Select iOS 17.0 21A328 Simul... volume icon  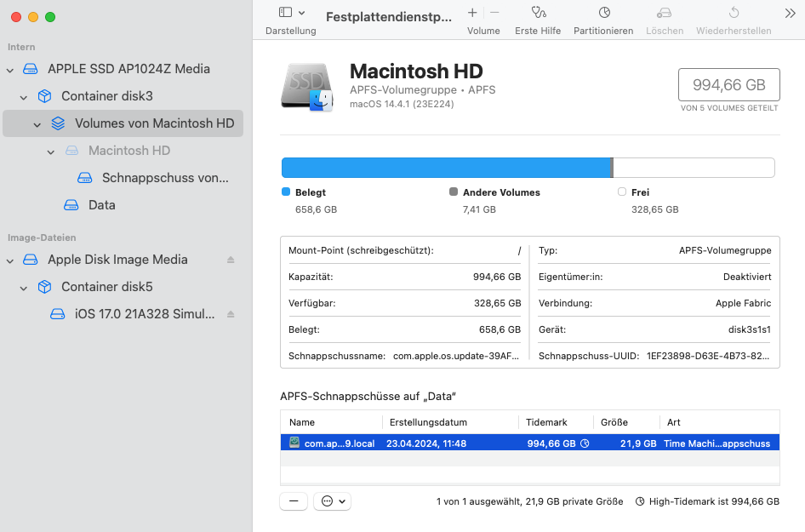click(x=58, y=314)
